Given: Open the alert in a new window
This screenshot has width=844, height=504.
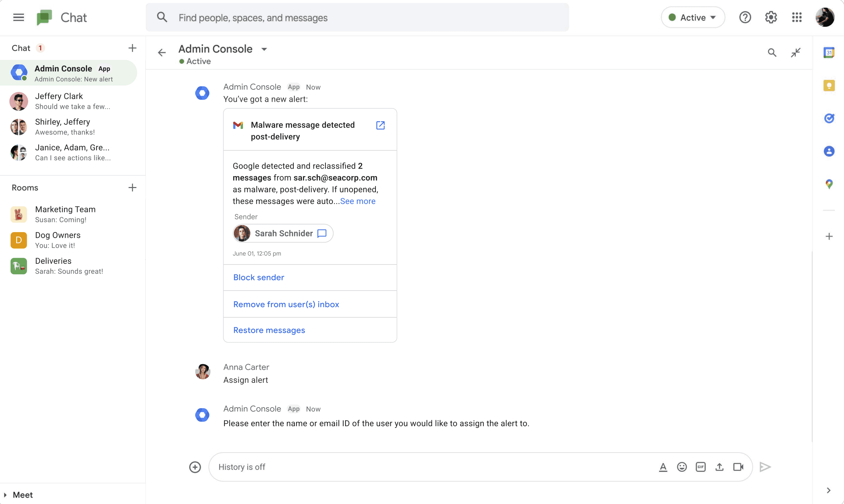Looking at the screenshot, I should (x=380, y=125).
